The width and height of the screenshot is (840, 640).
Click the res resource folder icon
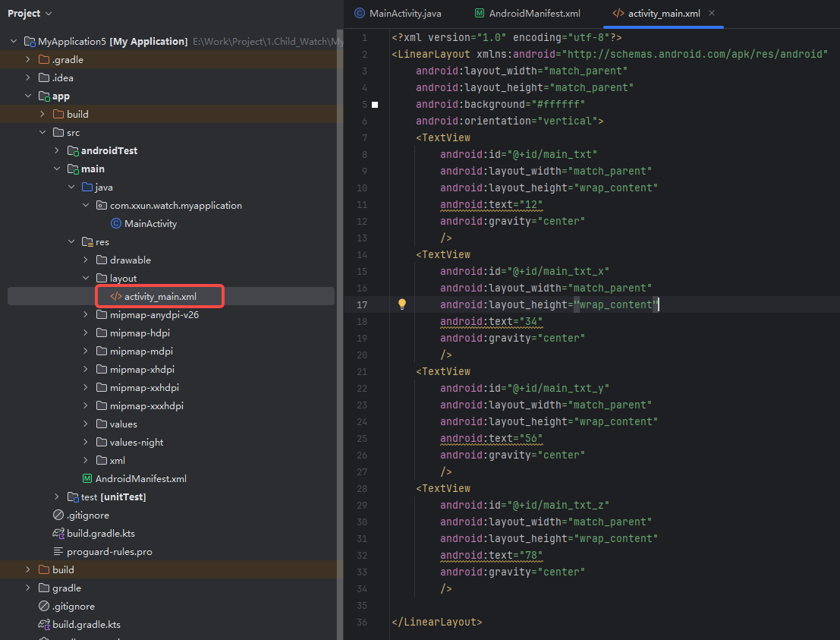point(87,241)
